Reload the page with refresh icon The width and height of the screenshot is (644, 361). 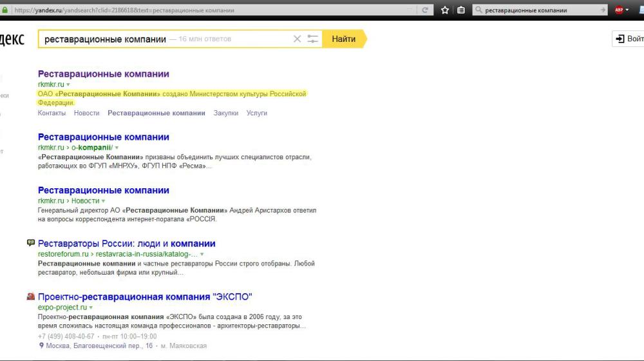tap(425, 10)
